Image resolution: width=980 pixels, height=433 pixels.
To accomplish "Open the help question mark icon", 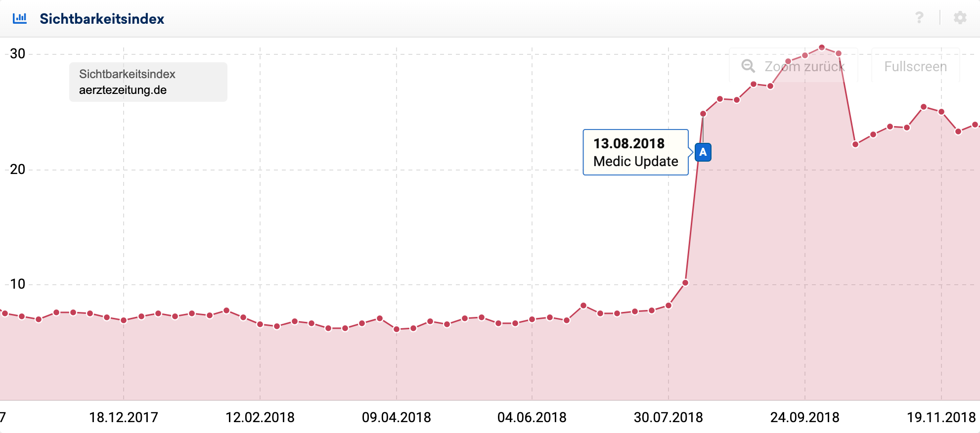I will [x=919, y=18].
